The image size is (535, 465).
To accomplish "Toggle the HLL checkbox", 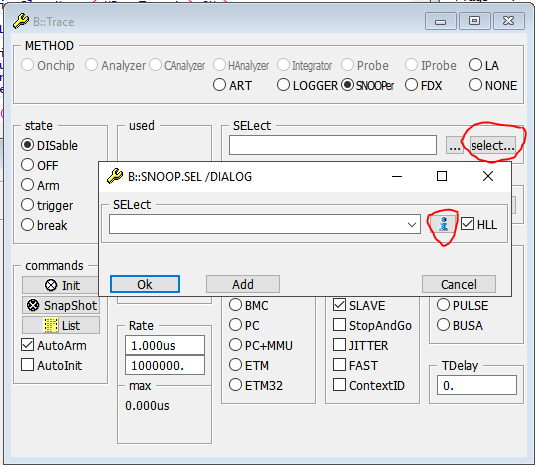I will tap(467, 224).
